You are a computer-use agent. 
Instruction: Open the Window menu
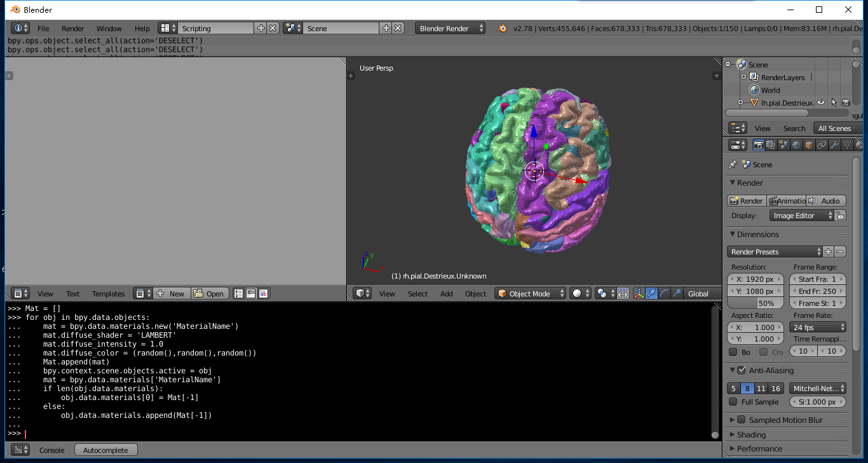[x=109, y=28]
